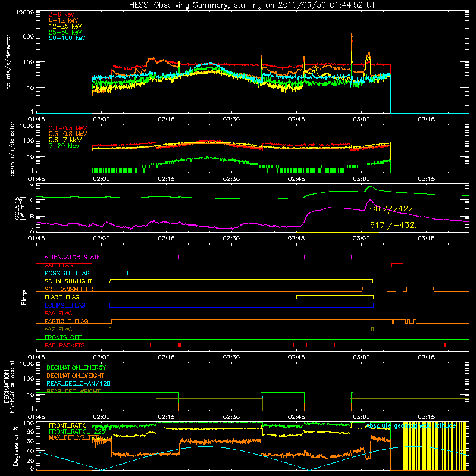Click the SC_TRANSMITTER flag label
This screenshot has width=476, height=476.
(68, 289)
